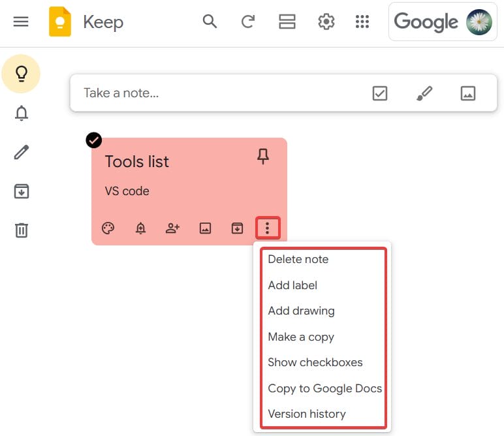Click the search magnifier icon
The image size is (504, 436).
pos(210,22)
